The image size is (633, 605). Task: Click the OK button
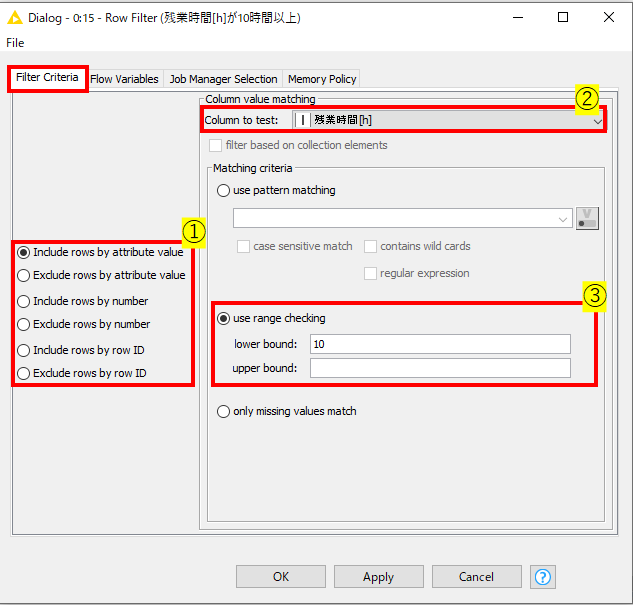(x=281, y=577)
